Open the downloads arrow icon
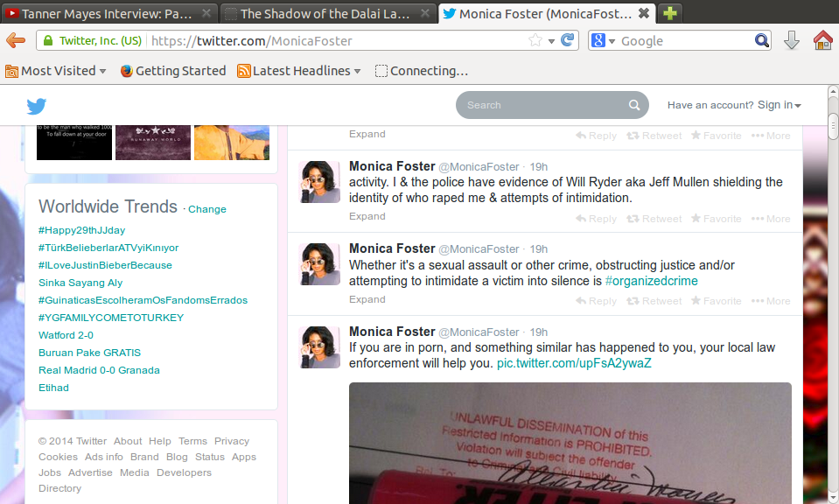 coord(792,40)
